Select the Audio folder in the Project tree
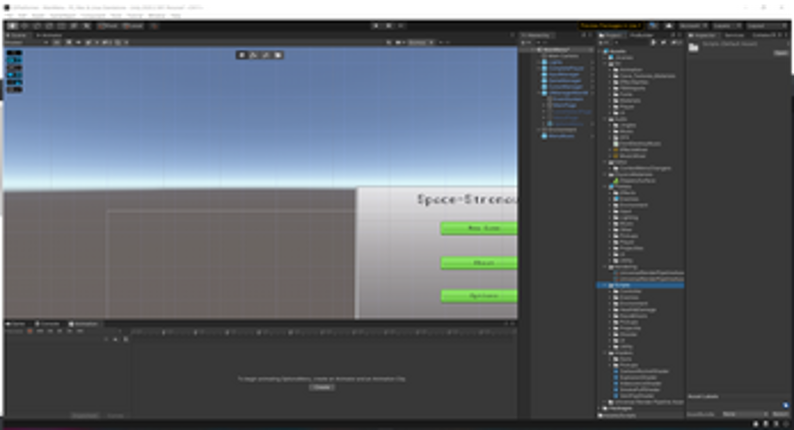 (620, 120)
